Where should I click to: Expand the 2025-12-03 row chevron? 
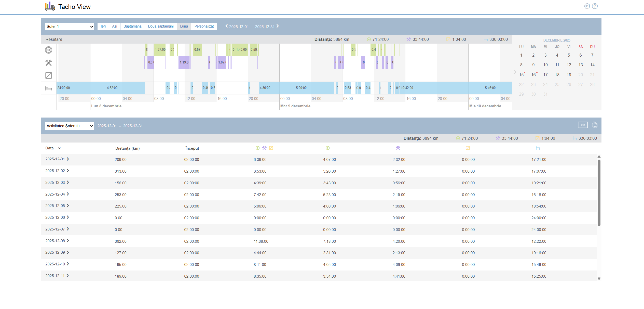[68, 182]
